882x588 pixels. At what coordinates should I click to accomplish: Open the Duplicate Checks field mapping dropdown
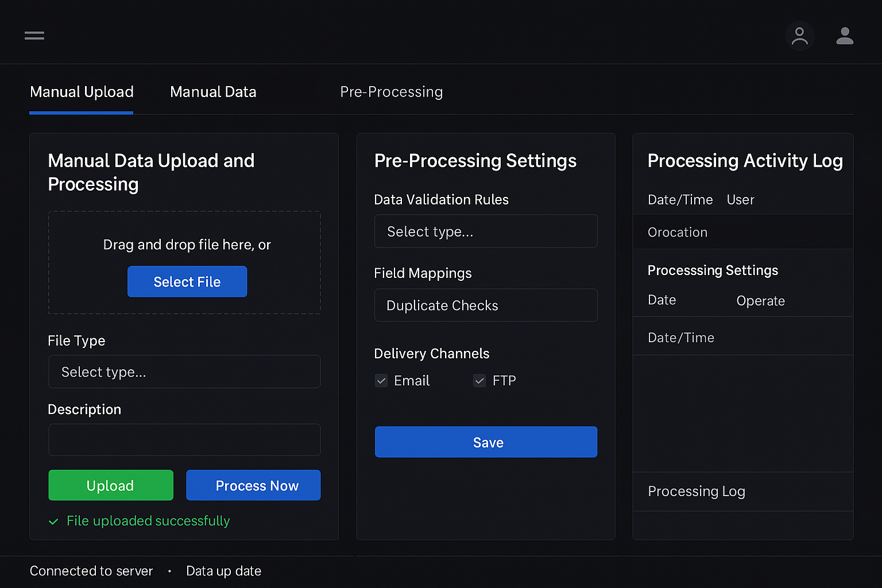tap(486, 305)
